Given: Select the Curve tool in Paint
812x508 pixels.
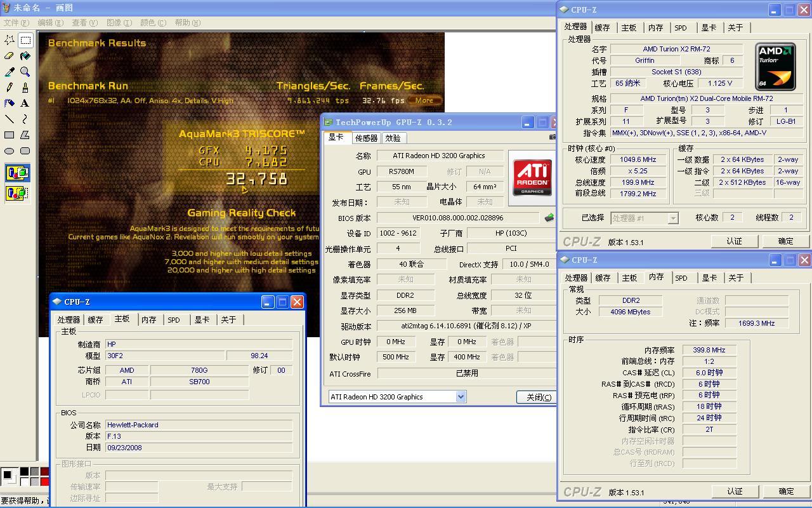Looking at the screenshot, I should (25, 119).
